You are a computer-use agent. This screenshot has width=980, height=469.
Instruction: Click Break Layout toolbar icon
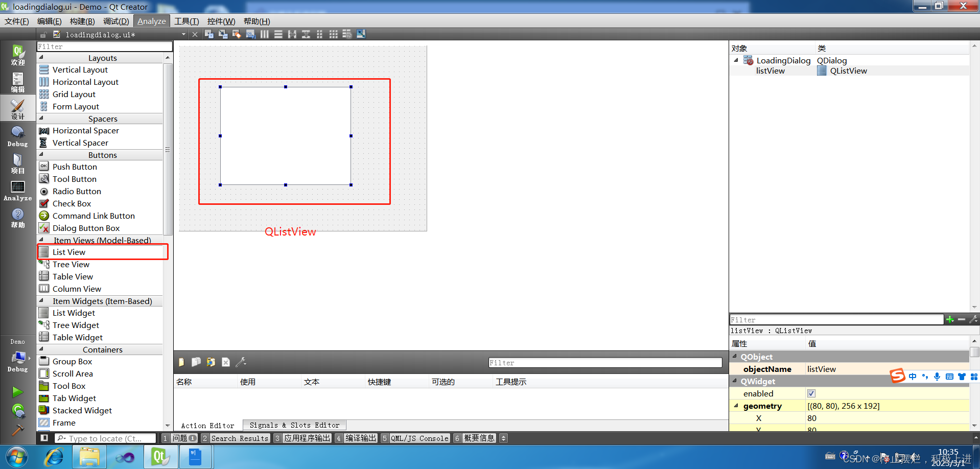347,34
